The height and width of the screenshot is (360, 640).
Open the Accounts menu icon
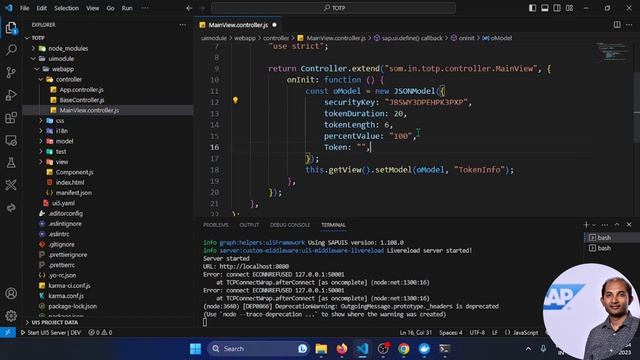[x=11, y=293]
